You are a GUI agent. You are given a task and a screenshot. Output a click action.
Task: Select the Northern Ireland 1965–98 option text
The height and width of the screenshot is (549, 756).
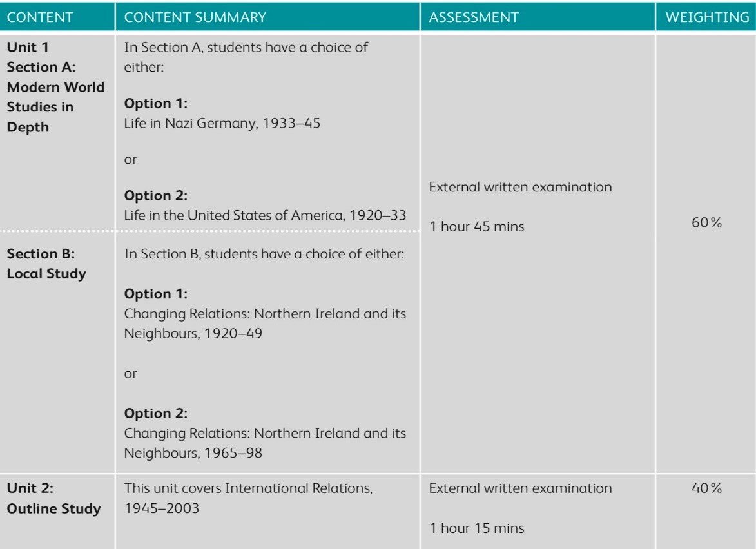click(x=265, y=443)
